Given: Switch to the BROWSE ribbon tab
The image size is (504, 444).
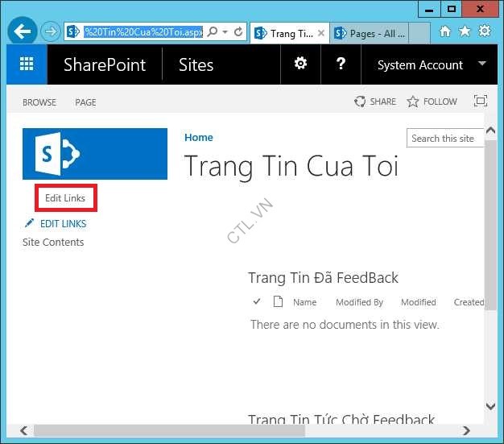Looking at the screenshot, I should pyautogui.click(x=39, y=102).
